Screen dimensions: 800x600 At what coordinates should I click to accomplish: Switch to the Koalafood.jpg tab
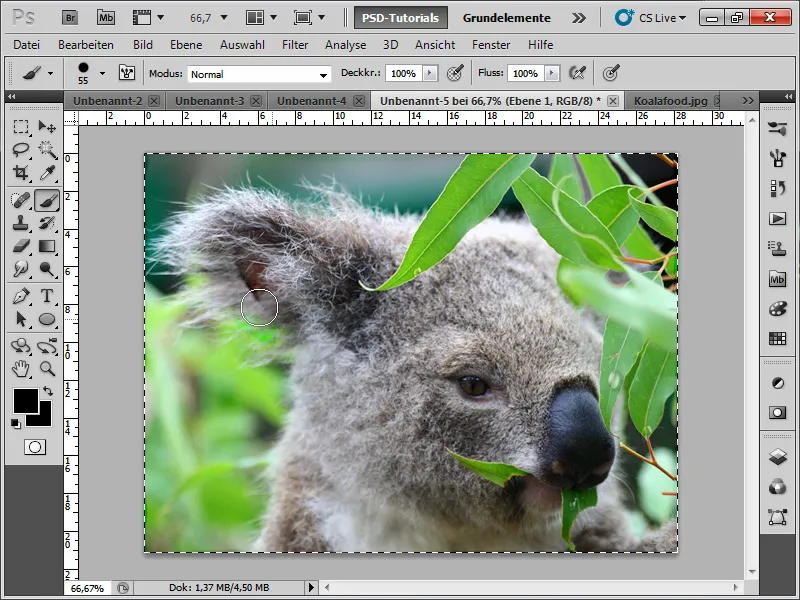pyautogui.click(x=670, y=101)
